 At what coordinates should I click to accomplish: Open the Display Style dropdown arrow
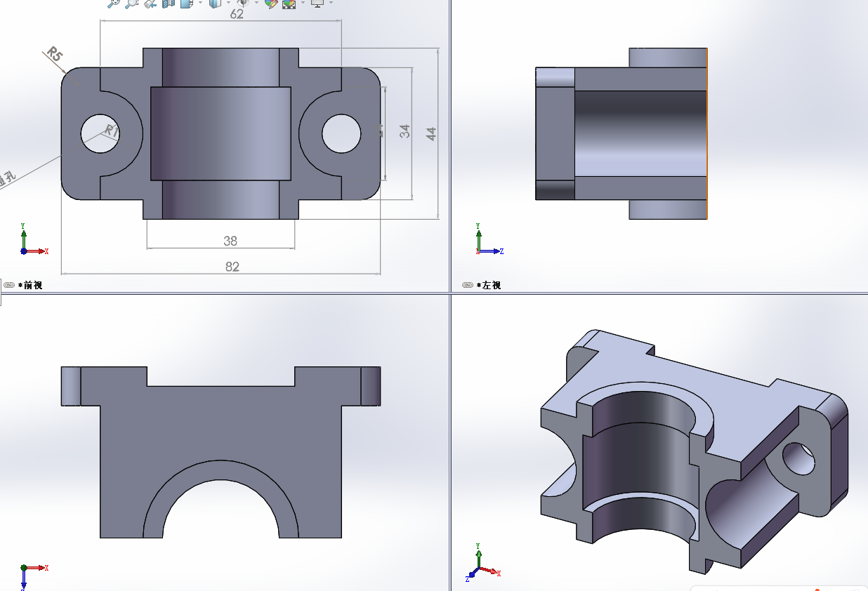pyautogui.click(x=228, y=3)
